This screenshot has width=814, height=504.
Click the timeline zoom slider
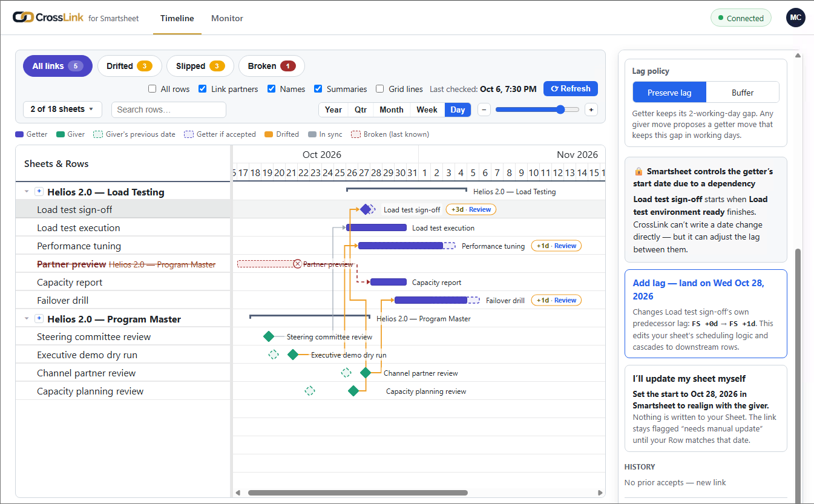click(x=537, y=110)
